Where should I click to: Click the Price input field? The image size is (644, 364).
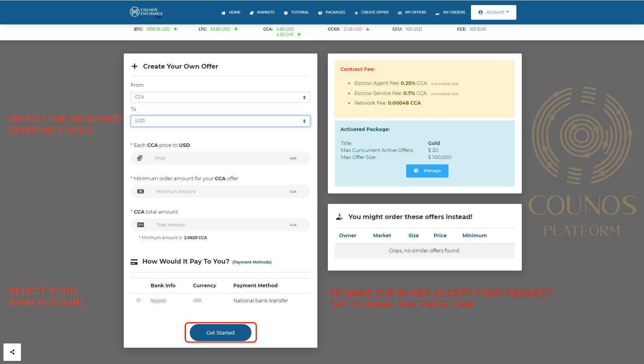pyautogui.click(x=220, y=158)
